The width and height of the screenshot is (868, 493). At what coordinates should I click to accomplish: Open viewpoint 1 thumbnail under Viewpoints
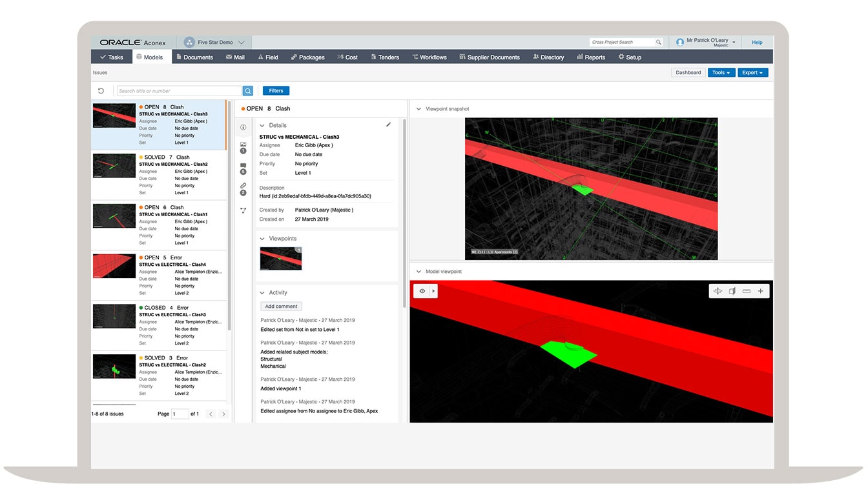pyautogui.click(x=280, y=258)
